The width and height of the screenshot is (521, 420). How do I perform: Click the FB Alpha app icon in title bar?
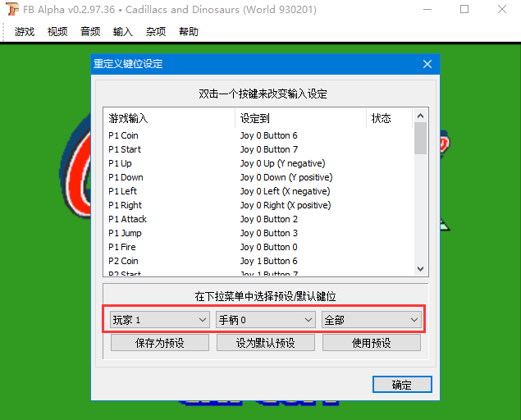(12, 9)
